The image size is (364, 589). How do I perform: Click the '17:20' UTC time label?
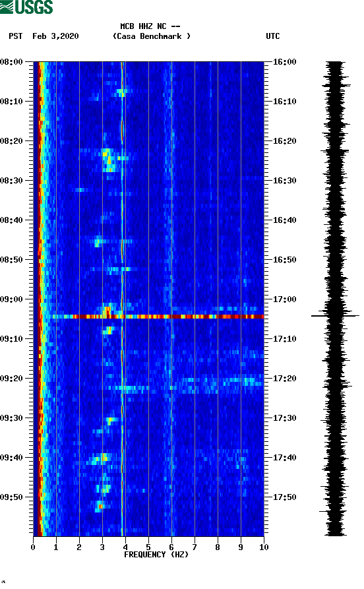pyautogui.click(x=284, y=379)
